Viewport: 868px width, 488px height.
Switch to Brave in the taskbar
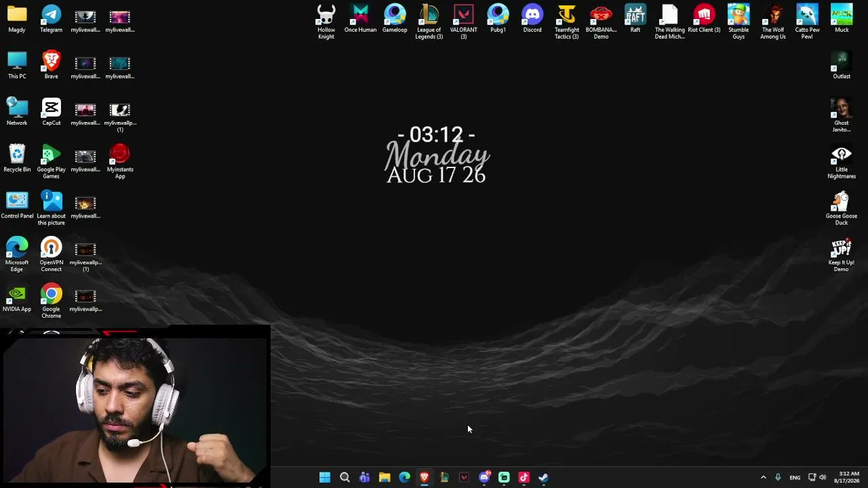(x=425, y=477)
